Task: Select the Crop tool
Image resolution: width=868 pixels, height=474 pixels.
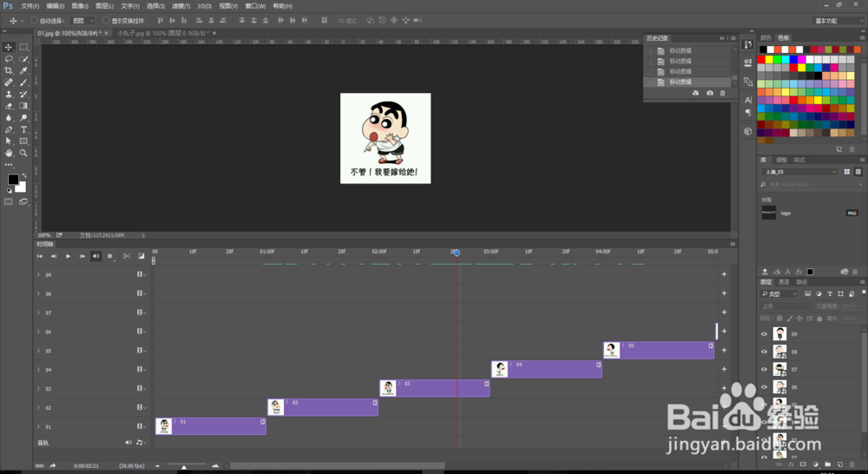Action: point(9,70)
